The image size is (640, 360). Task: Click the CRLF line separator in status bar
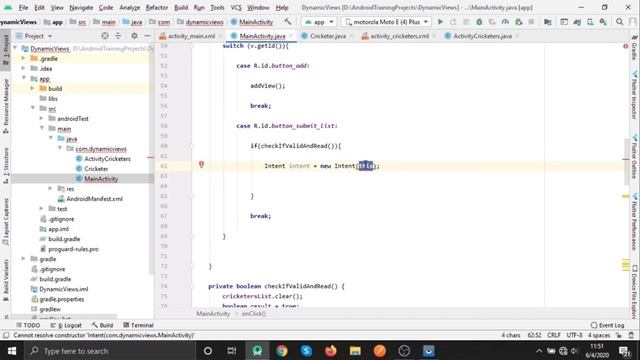click(553, 335)
